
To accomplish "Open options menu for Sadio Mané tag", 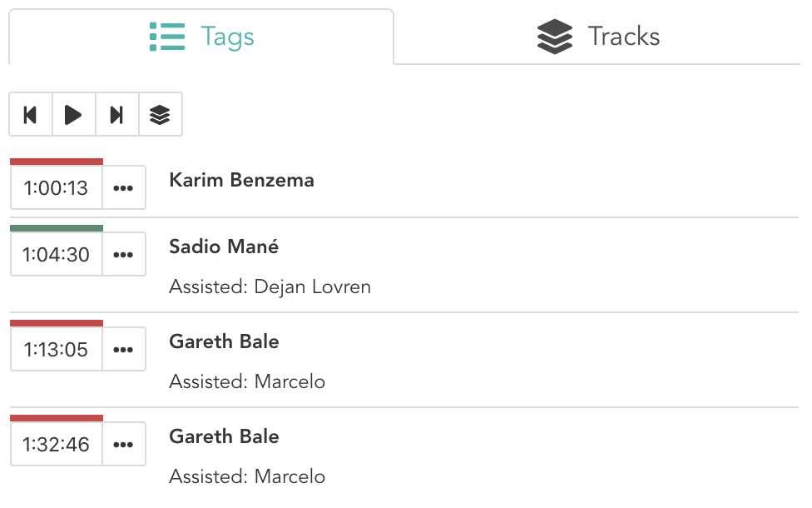I will [x=123, y=255].
